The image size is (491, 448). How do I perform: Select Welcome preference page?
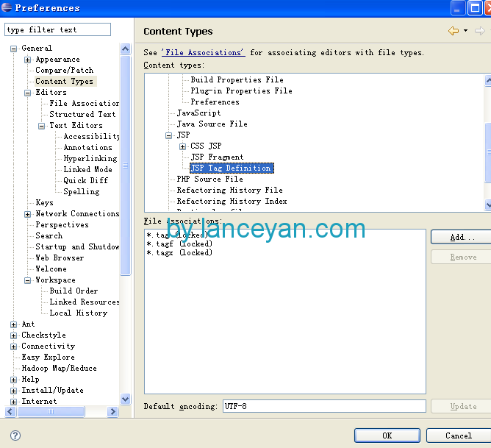pos(51,269)
